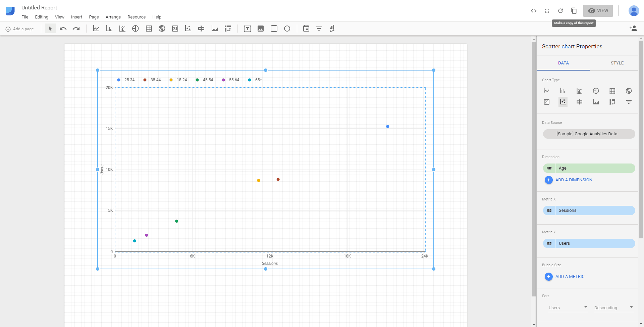The image size is (644, 327).
Task: Add a date range control
Action: click(x=306, y=29)
